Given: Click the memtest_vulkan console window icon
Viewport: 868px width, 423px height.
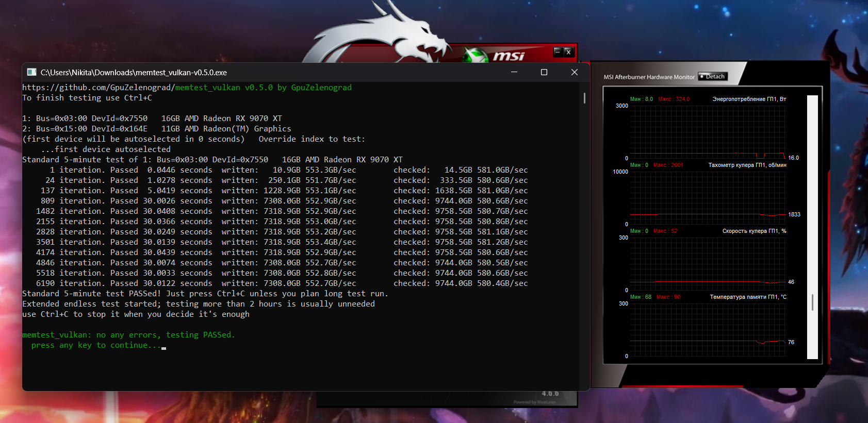Looking at the screenshot, I should tap(31, 72).
